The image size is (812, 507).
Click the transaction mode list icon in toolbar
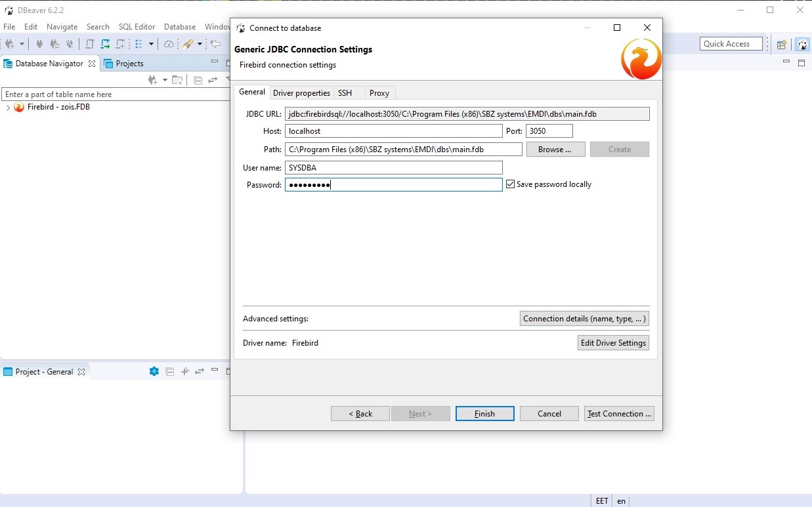click(x=139, y=44)
